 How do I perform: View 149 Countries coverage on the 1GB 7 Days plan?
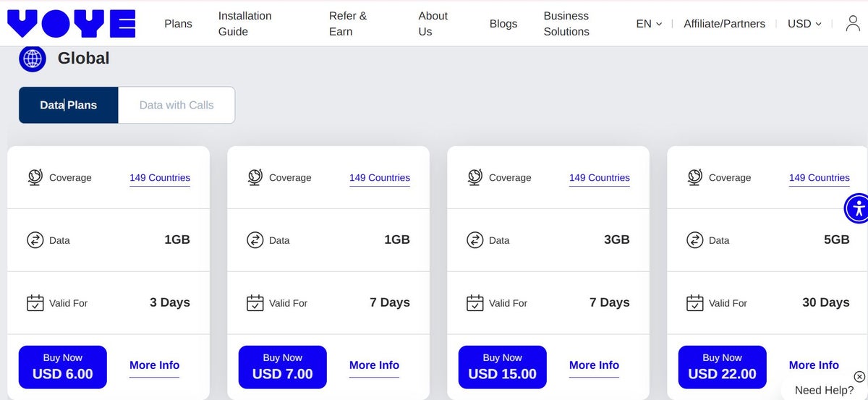tap(379, 178)
